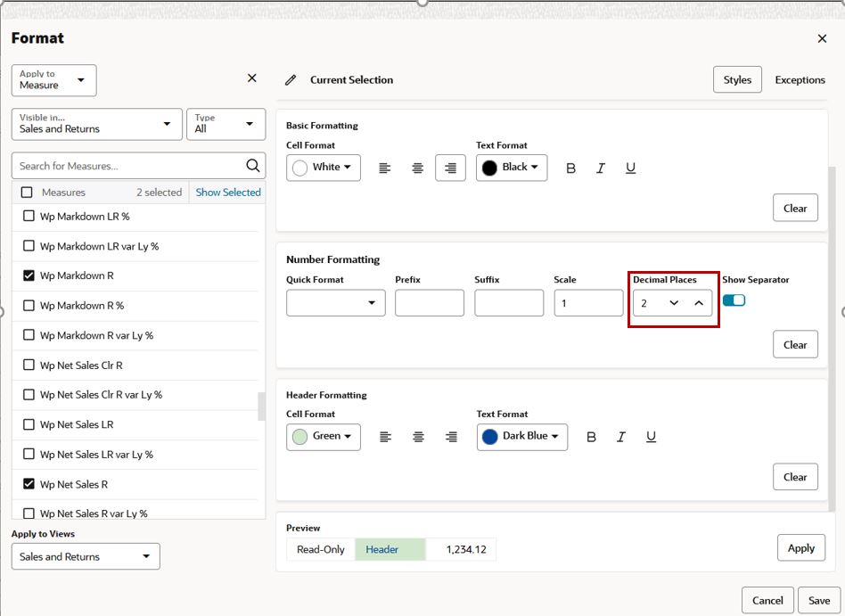
Task: Uncheck the Wp Markdown R measure
Action: 29,275
